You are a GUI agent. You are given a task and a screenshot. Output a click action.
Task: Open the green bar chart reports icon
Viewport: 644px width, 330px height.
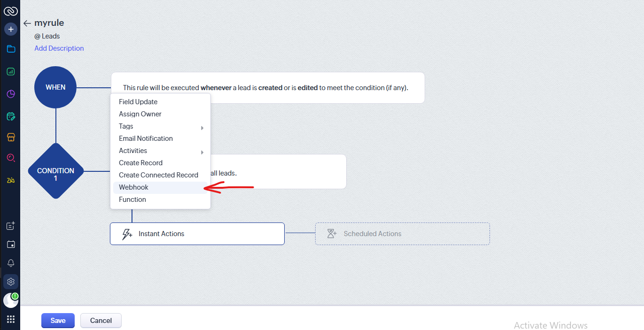[x=11, y=72]
